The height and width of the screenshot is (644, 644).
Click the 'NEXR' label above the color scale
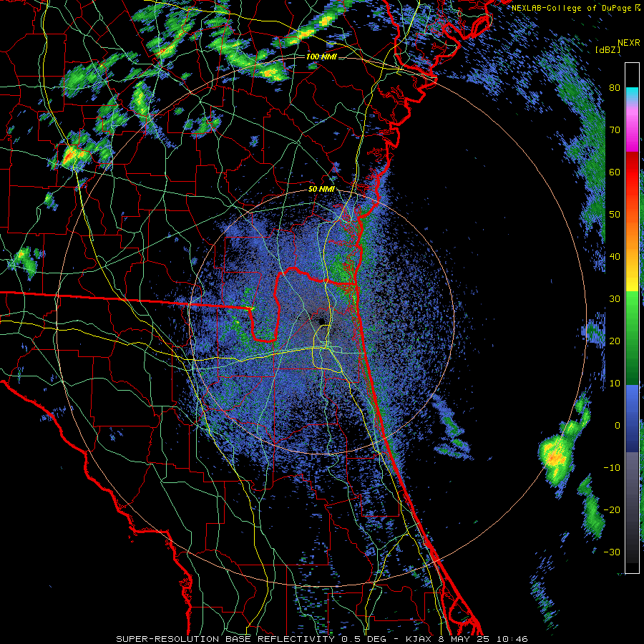coord(629,43)
